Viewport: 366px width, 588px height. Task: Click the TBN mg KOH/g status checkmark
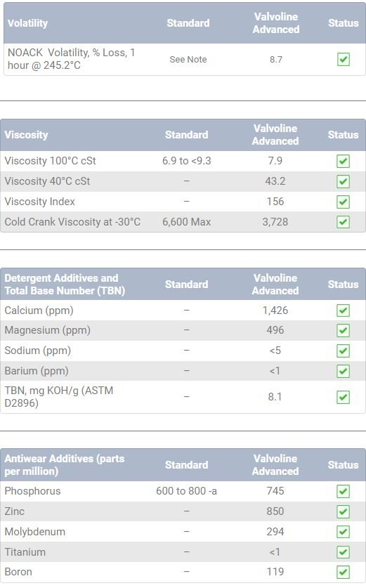[343, 397]
